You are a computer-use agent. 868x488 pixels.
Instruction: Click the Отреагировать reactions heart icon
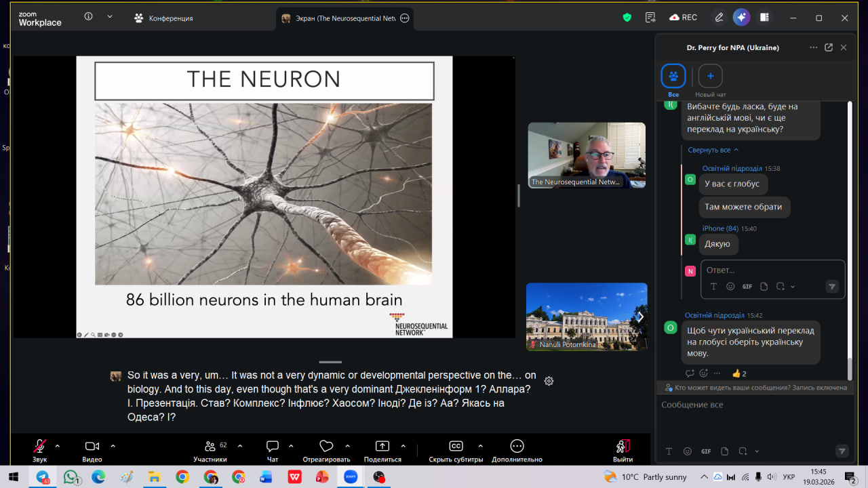[326, 446]
